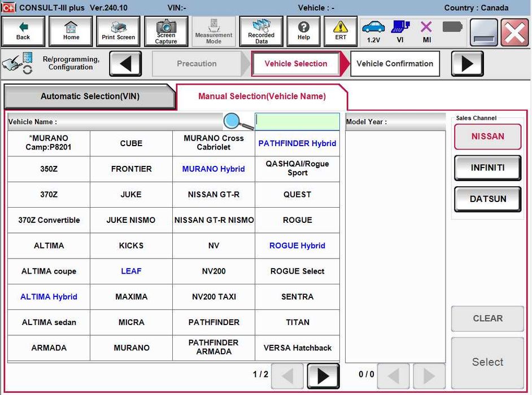This screenshot has height=395, width=532.
Task: Choose ROGUE Hybrid
Action: [297, 245]
